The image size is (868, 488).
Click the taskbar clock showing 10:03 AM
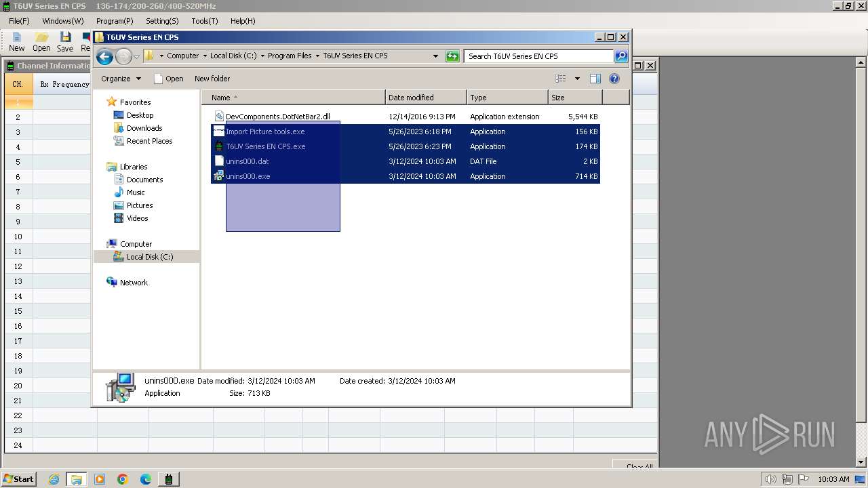[833, 479]
